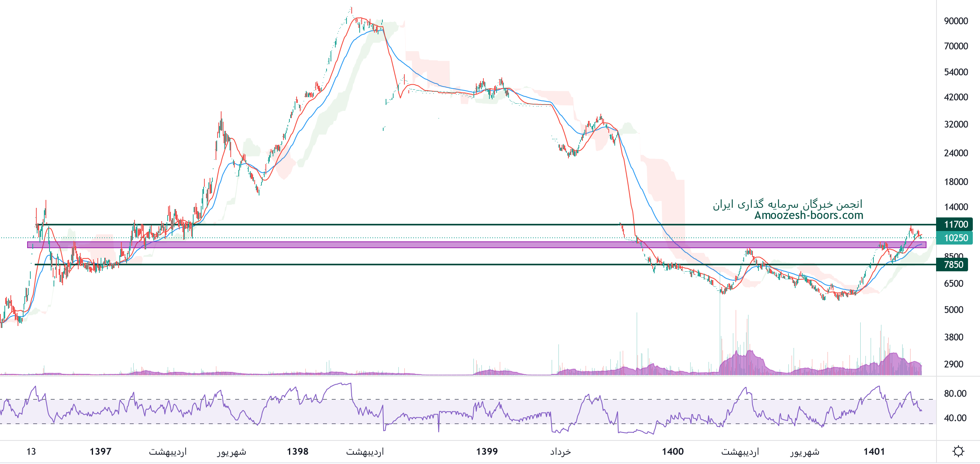This screenshot has height=464, width=980.
Task: Click the RSI 80.00 scale label
Action: 955,394
